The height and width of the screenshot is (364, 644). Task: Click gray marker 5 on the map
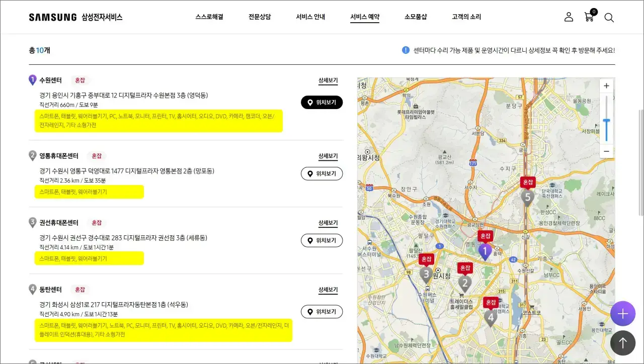[527, 198]
